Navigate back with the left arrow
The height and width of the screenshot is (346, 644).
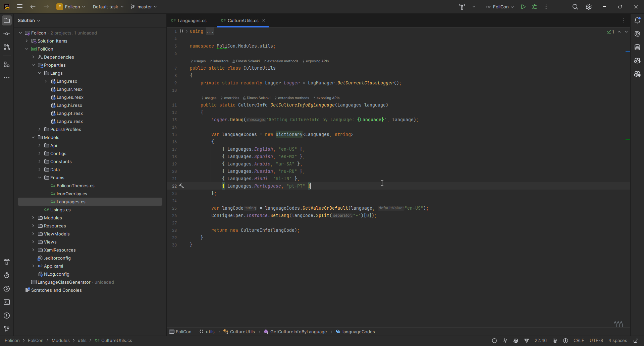(x=33, y=7)
